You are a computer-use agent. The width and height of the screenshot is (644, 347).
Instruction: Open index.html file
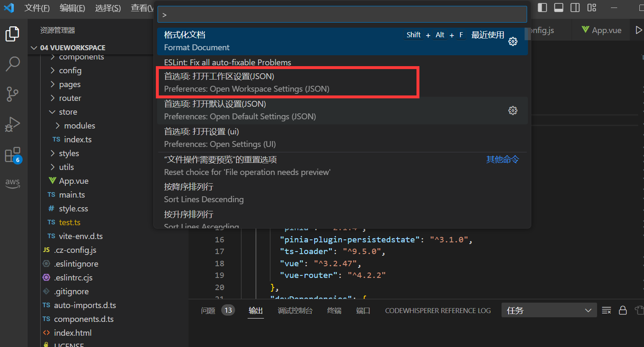pyautogui.click(x=72, y=333)
